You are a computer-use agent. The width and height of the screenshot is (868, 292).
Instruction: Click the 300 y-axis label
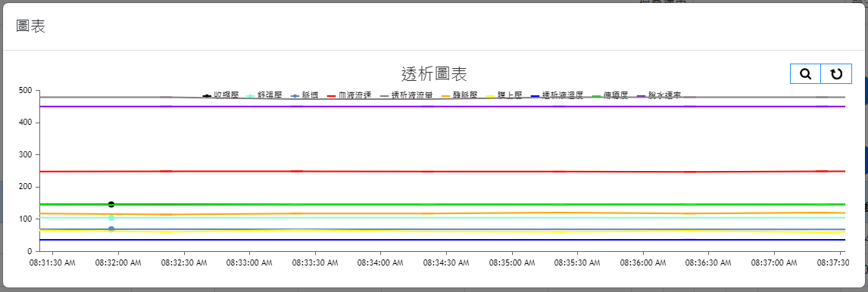[26, 155]
